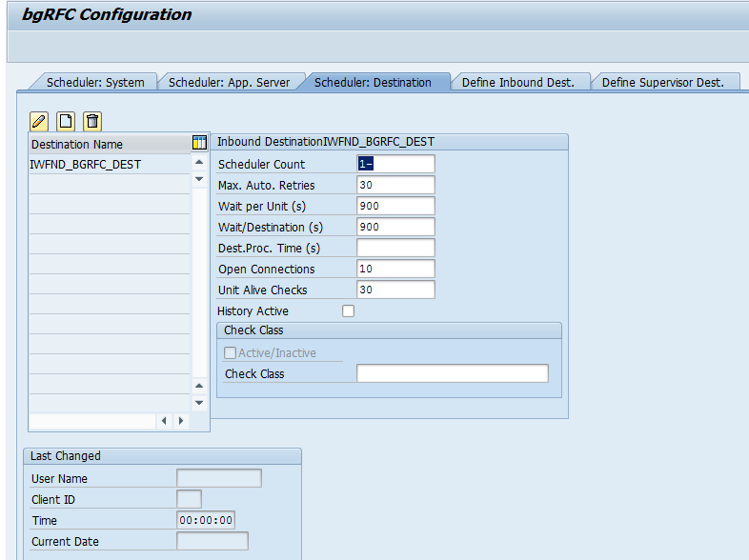Click the Check Class text field
This screenshot has width=749, height=560.
pos(452,373)
